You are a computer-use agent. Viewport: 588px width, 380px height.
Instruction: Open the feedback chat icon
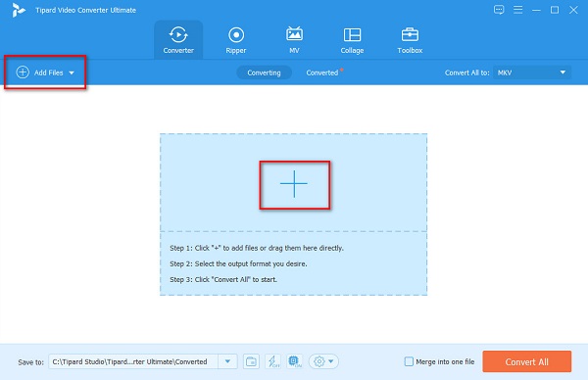tap(499, 10)
